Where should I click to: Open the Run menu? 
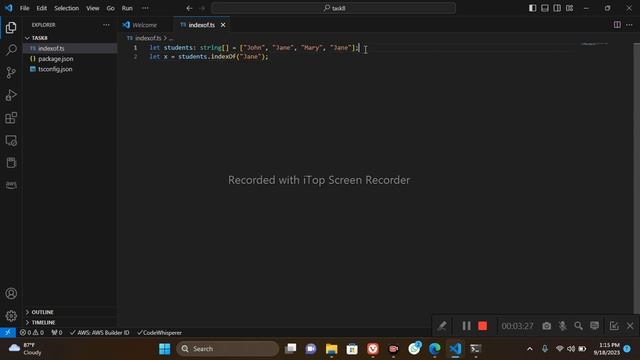click(x=127, y=8)
